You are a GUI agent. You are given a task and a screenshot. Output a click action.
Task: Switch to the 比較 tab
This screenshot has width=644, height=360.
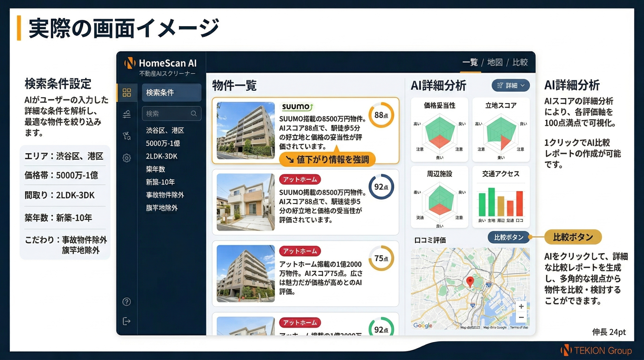point(520,62)
